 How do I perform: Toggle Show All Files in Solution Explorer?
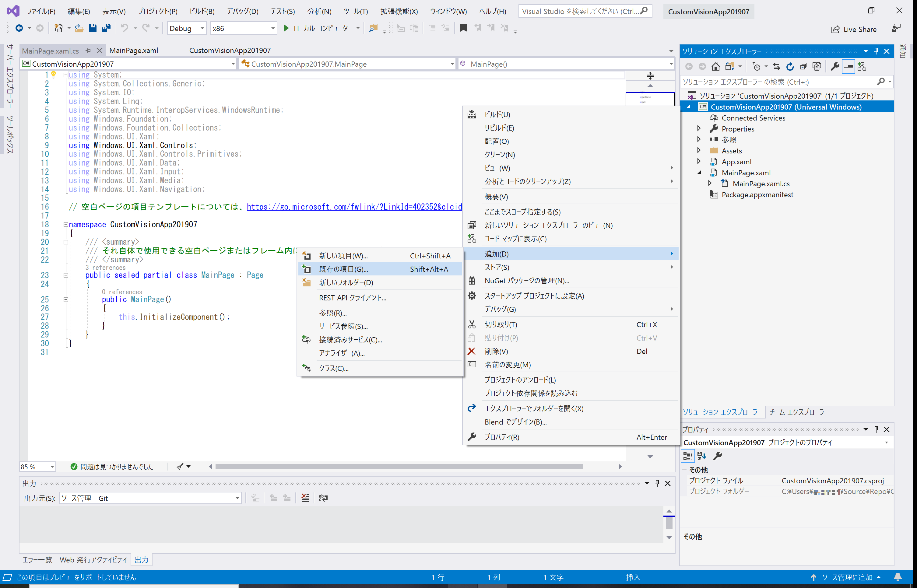[x=817, y=66]
